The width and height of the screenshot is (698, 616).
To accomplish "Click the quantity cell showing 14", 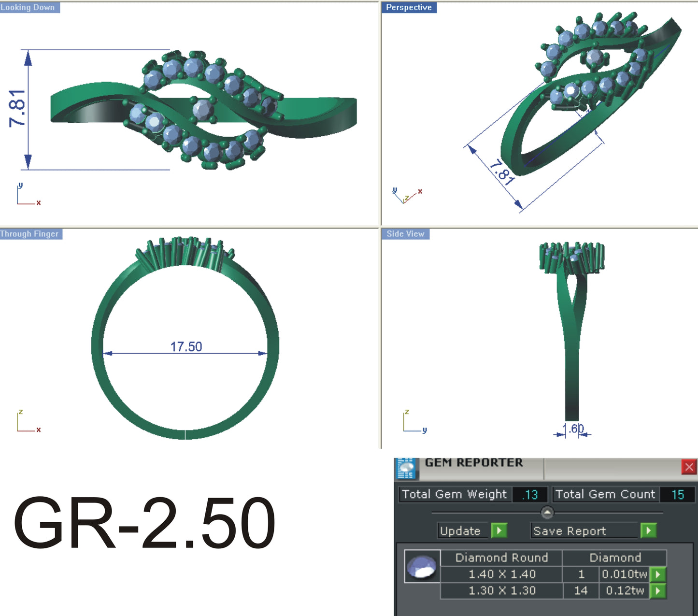I will click(x=581, y=590).
